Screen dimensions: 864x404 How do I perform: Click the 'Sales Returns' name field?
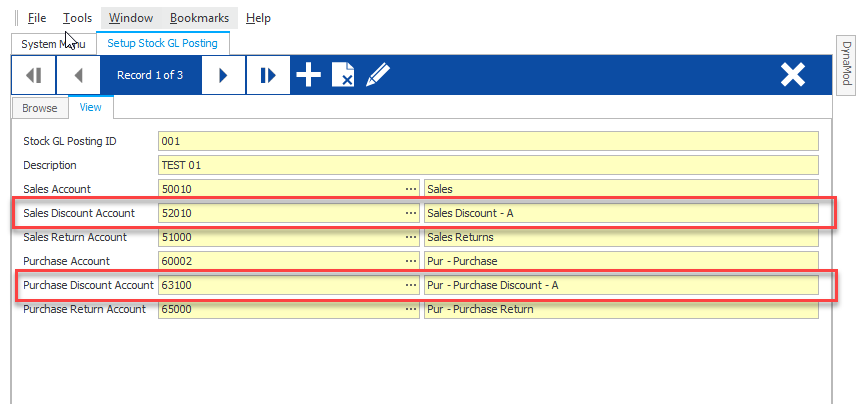click(x=621, y=237)
